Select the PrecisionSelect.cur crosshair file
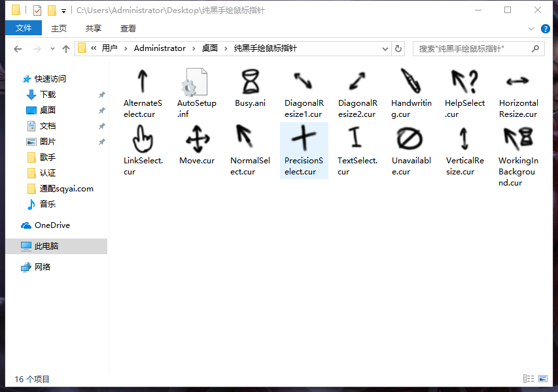Image resolution: width=558 pixels, height=392 pixels. [x=304, y=151]
